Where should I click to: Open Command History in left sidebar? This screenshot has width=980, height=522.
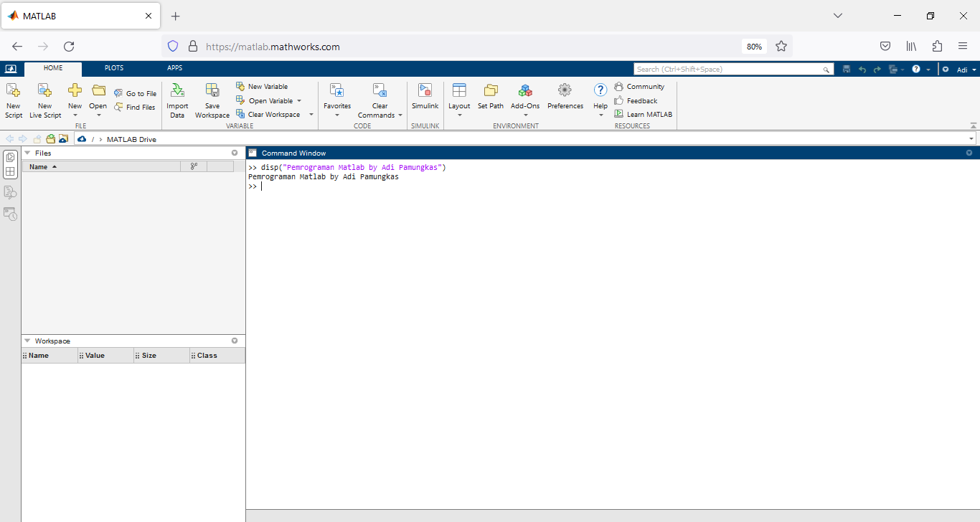[10, 214]
